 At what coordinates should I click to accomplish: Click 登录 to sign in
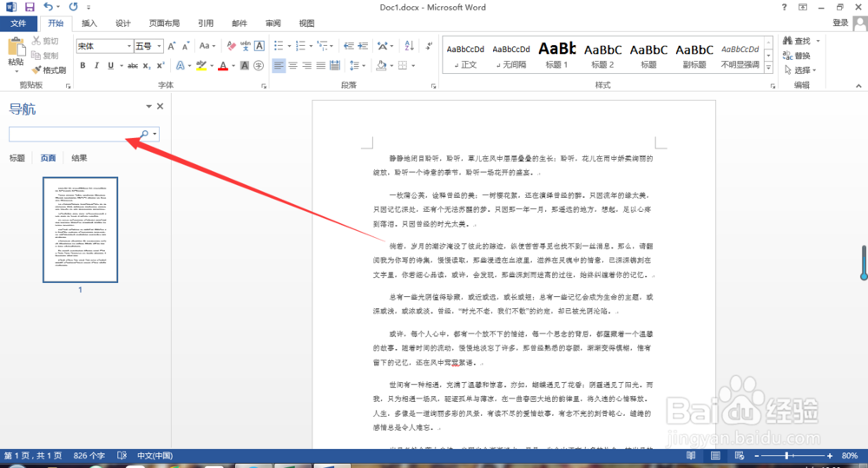click(840, 23)
